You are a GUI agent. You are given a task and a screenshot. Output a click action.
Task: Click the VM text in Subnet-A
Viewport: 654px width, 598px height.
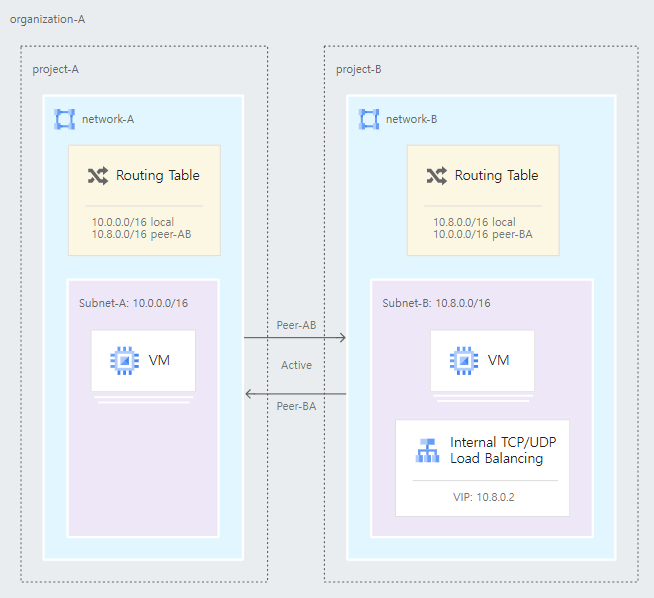159,360
